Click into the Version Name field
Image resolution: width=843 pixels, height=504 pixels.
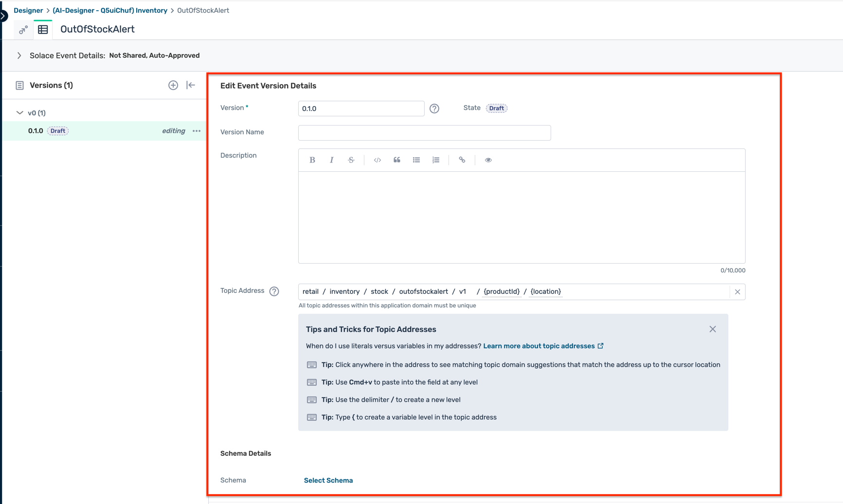point(424,133)
